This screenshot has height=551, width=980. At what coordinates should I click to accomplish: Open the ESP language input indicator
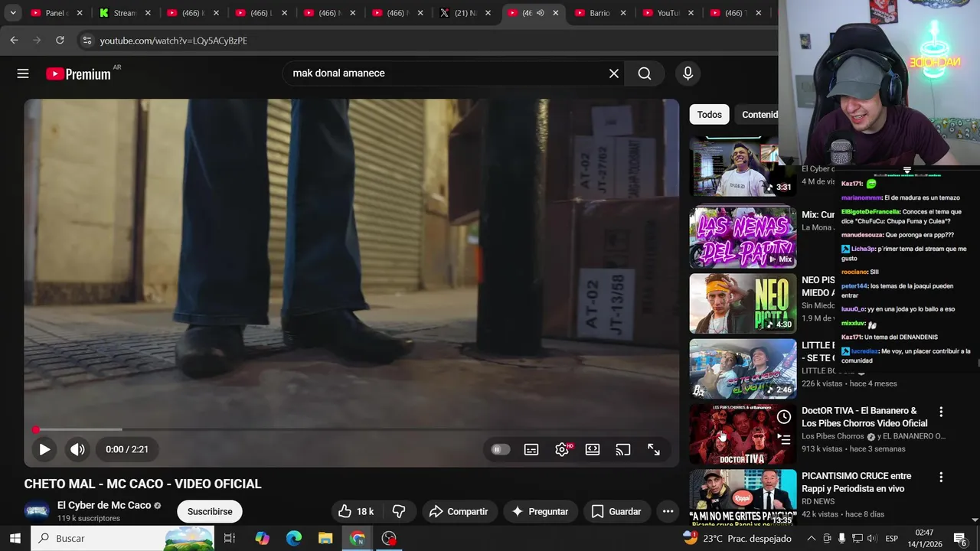tap(892, 538)
